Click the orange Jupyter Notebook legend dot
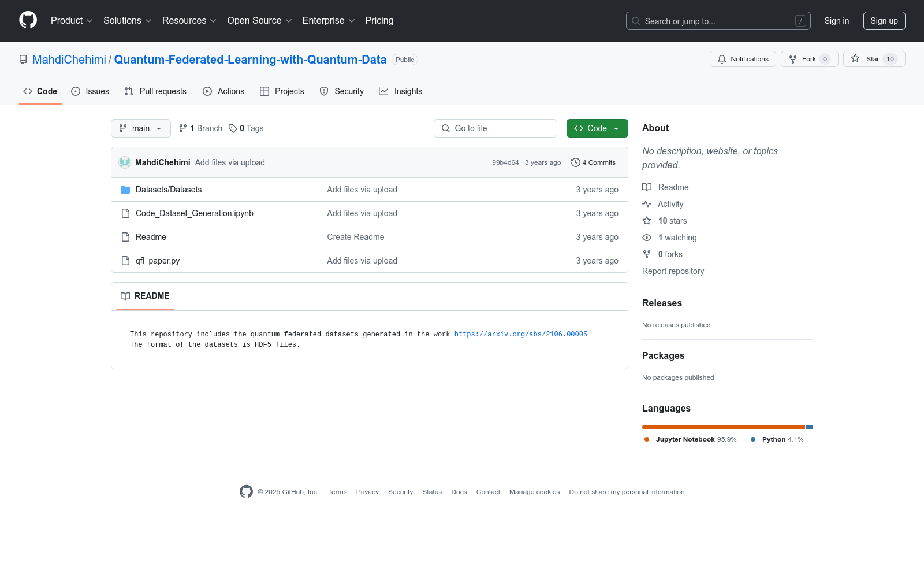 647,439
